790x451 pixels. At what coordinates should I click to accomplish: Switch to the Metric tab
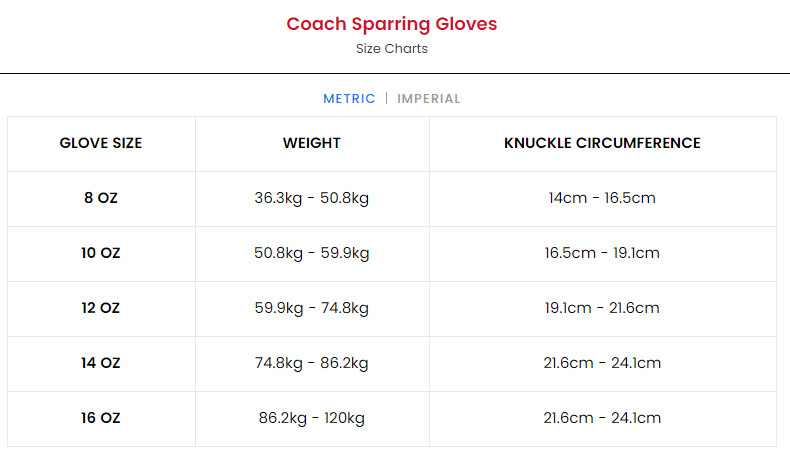pyautogui.click(x=349, y=99)
